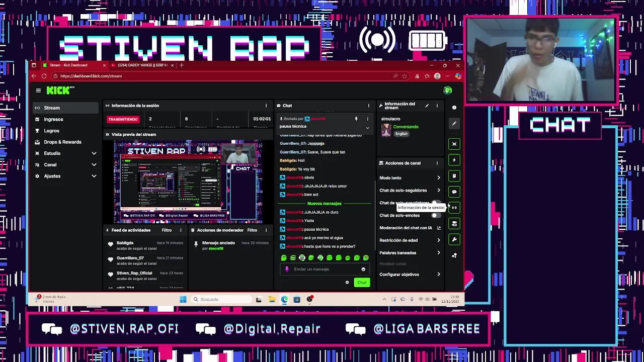The width and height of the screenshot is (644, 362).
Task: Open chat settings gear icon
Action: (x=347, y=283)
